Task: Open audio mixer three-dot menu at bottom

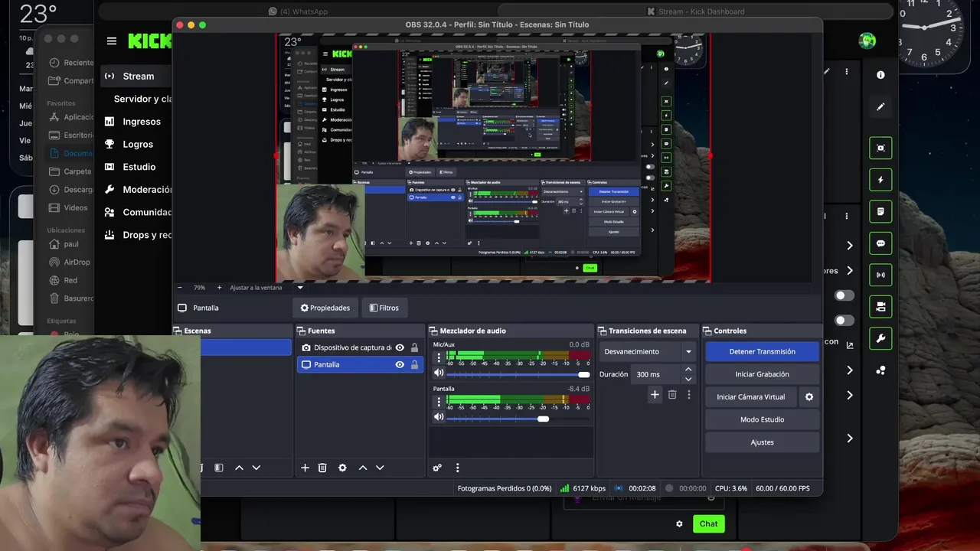Action: (x=458, y=468)
